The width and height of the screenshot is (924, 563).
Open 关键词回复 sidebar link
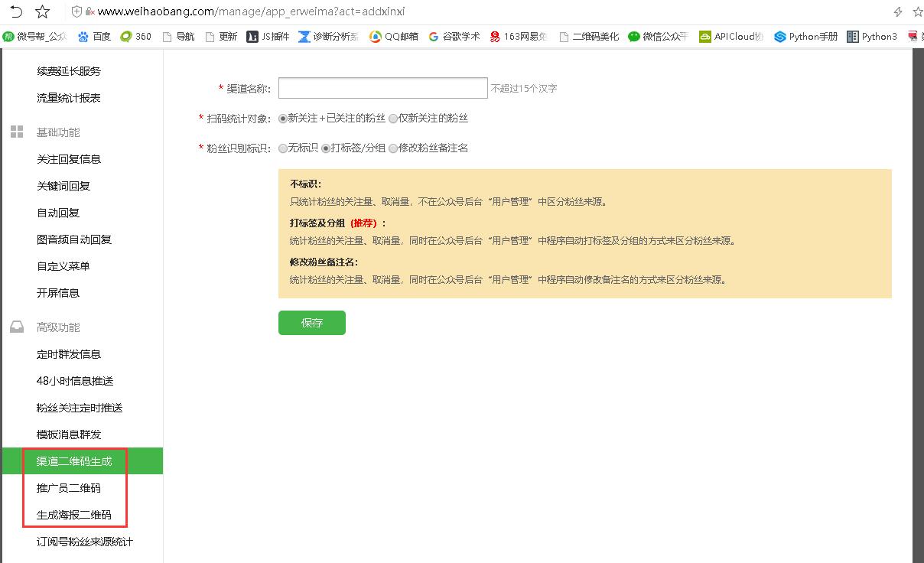pos(63,186)
